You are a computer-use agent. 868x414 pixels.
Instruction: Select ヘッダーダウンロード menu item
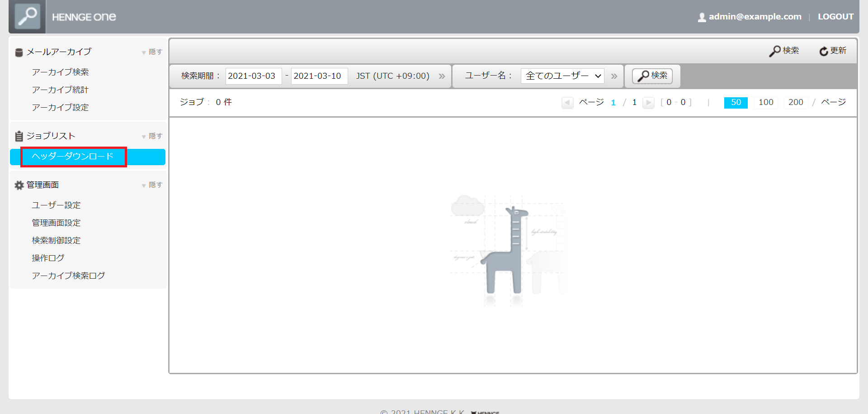pyautogui.click(x=88, y=157)
